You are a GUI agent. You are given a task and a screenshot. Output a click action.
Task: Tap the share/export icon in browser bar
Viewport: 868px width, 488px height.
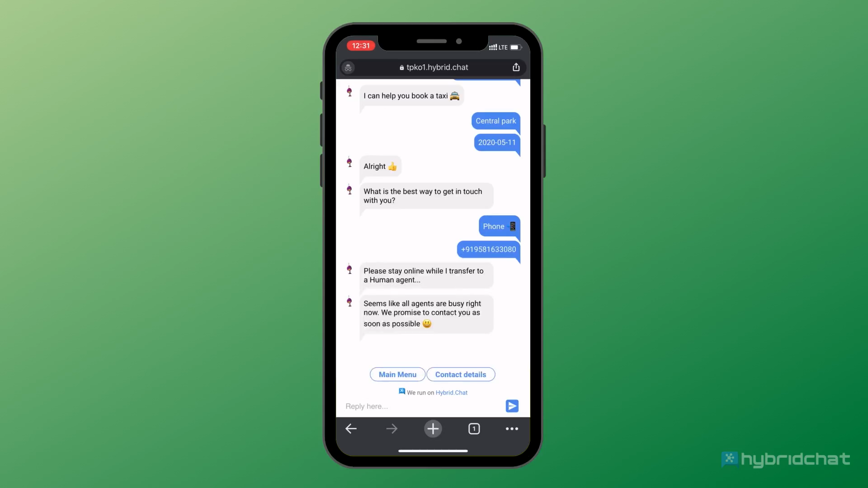tap(516, 67)
